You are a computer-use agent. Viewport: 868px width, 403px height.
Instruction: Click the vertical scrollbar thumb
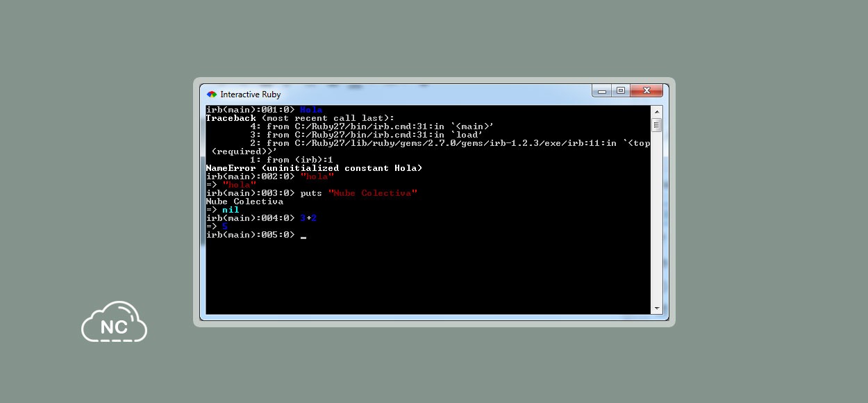pos(656,125)
